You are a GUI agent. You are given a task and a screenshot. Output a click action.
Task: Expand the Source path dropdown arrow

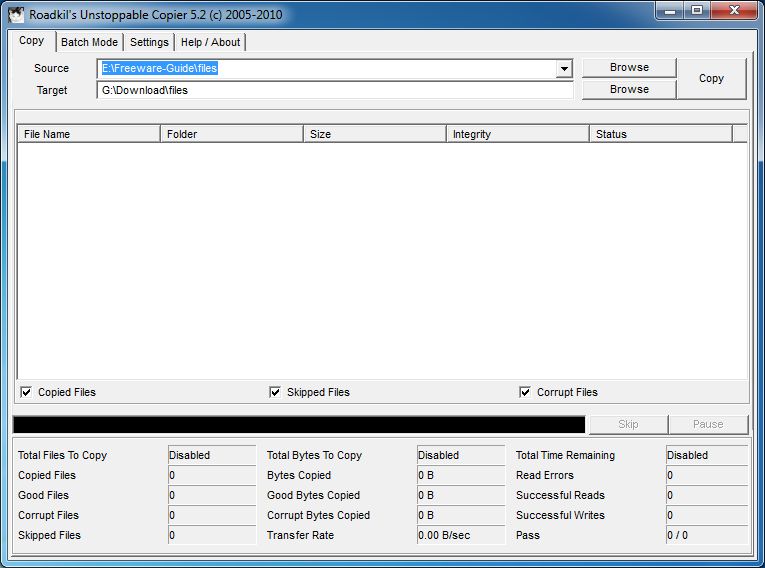pyautogui.click(x=564, y=69)
